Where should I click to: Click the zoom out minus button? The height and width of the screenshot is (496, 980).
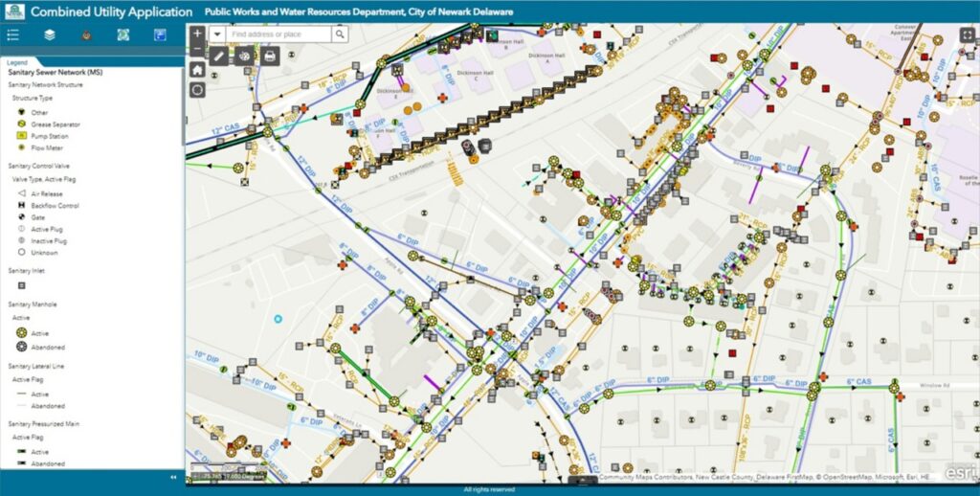coord(197,49)
